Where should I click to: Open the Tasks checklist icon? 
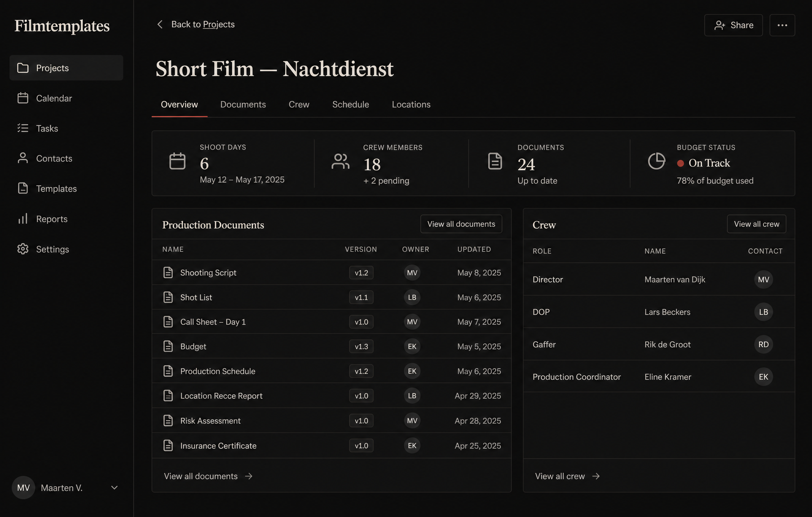(23, 128)
